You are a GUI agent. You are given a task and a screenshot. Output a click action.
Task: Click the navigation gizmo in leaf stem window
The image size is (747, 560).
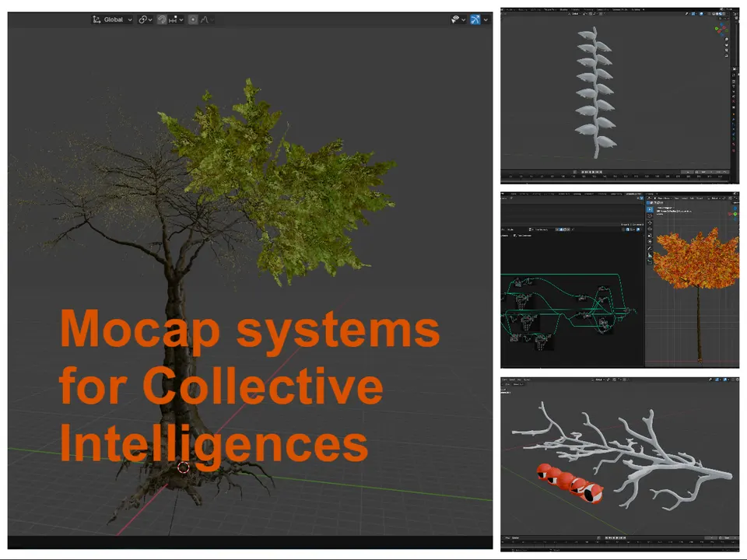coord(721,29)
